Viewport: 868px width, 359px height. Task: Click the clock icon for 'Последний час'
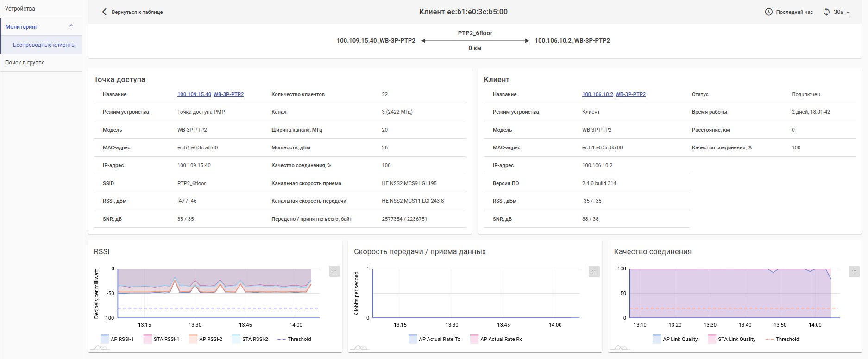click(x=768, y=12)
